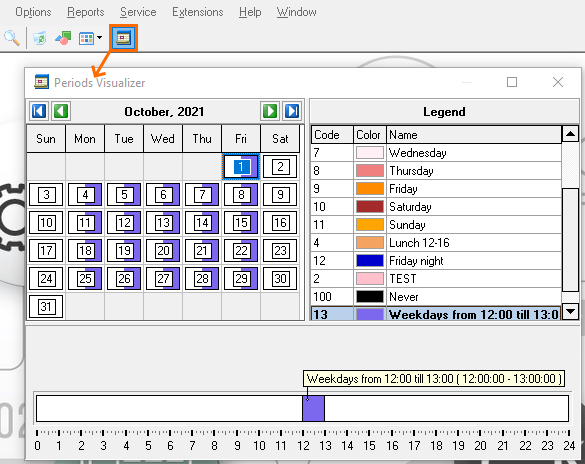
Task: Jump to last month with blue arrow
Action: coord(292,111)
